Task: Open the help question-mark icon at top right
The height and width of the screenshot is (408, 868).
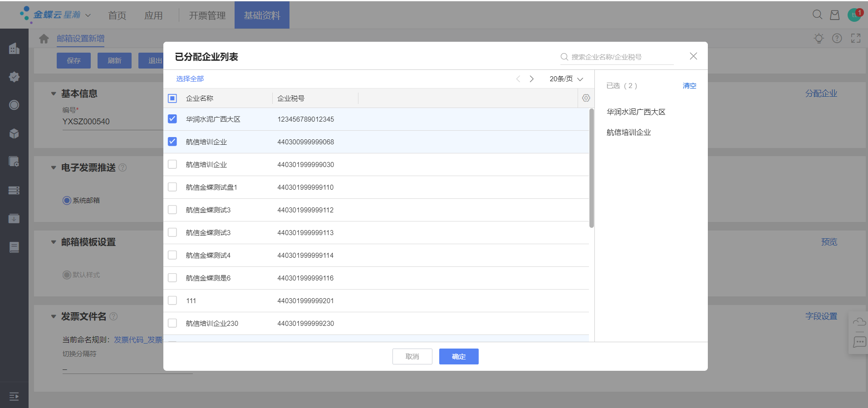Action: coord(837,39)
